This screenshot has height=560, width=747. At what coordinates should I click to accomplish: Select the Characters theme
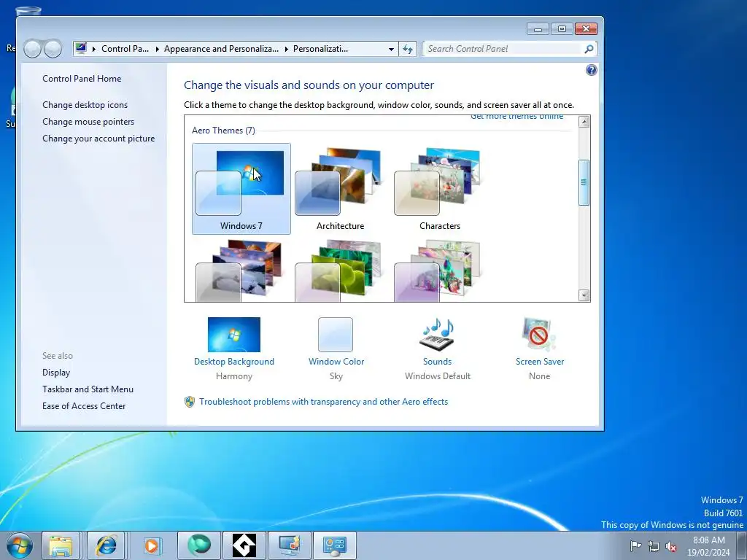coord(439,189)
